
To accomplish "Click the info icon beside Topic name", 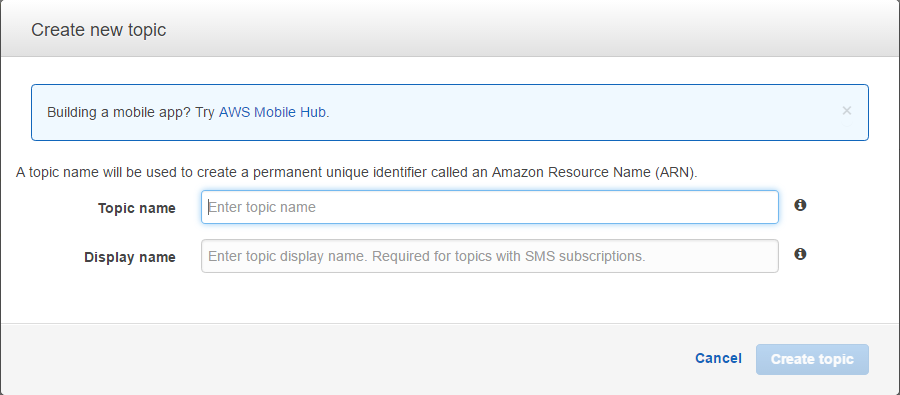I will coord(800,205).
